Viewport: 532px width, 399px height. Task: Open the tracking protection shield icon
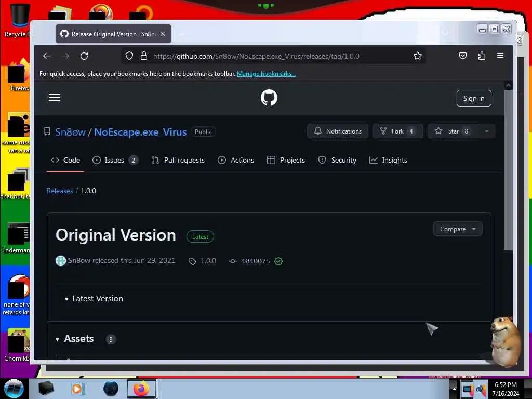click(x=129, y=56)
